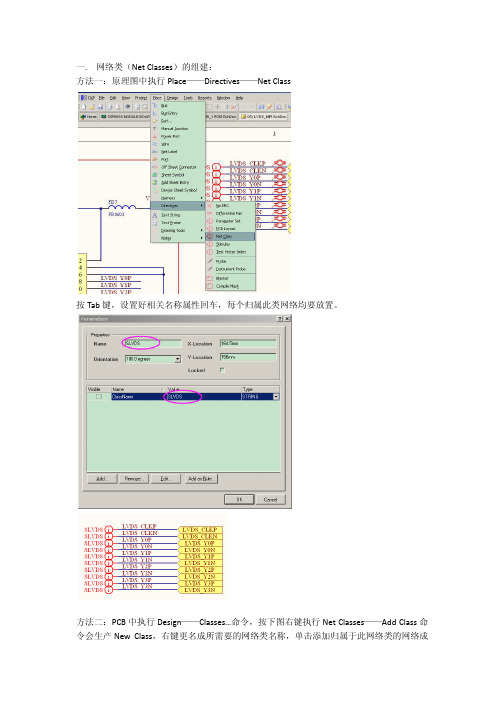
Task: Toggle the Visible checkbox for ClassName row
Action: click(99, 397)
